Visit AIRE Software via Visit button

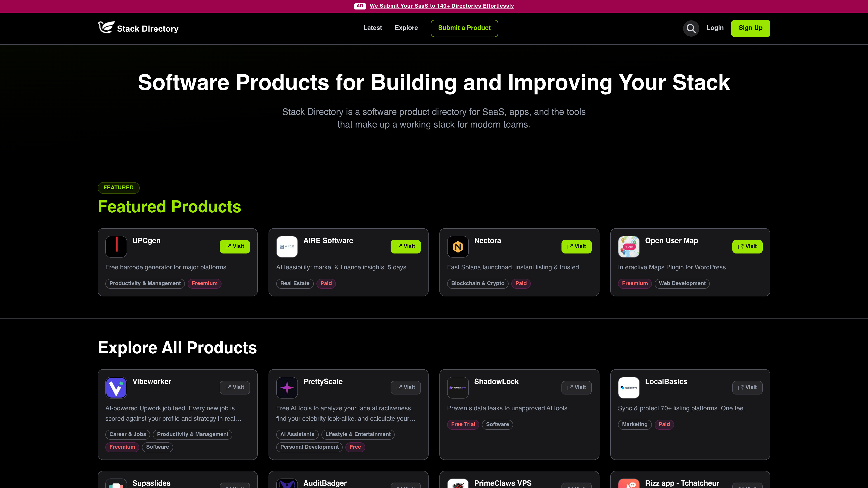[x=405, y=246]
